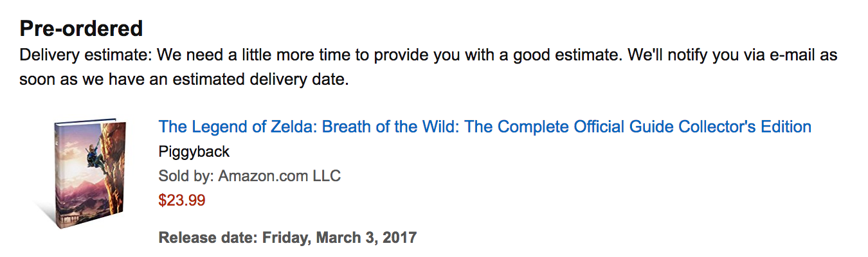The width and height of the screenshot is (868, 257).
Task: Click the Piggyback publisher name
Action: pyautogui.click(x=194, y=152)
